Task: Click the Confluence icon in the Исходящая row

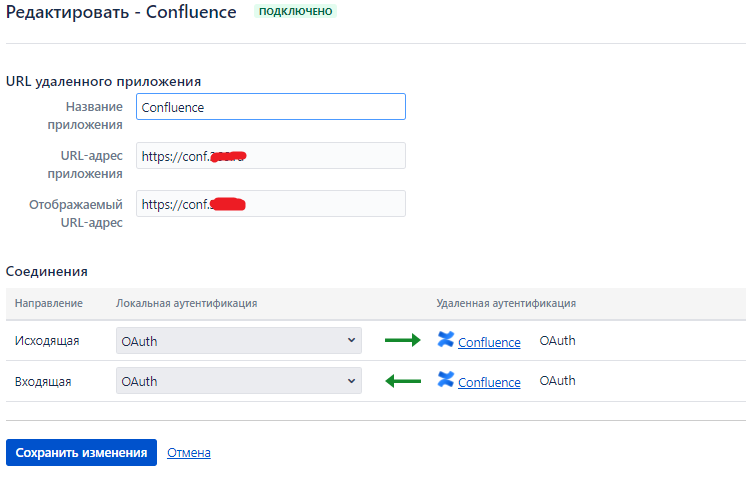Action: click(446, 340)
